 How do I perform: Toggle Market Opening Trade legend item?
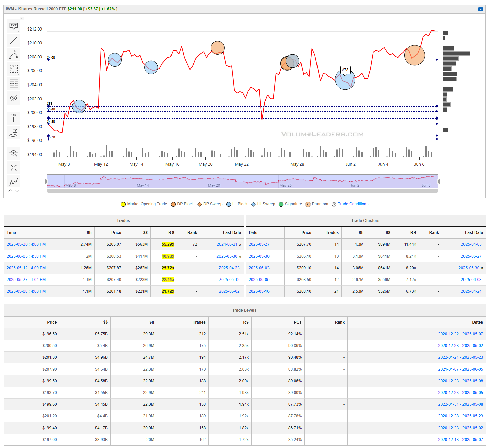click(144, 204)
